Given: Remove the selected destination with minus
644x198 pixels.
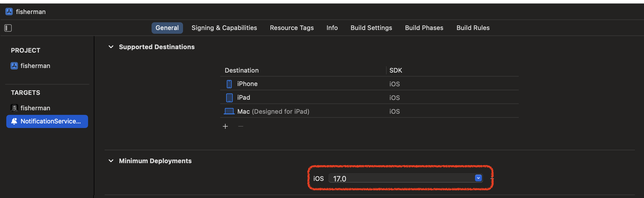Looking at the screenshot, I should coord(241,126).
